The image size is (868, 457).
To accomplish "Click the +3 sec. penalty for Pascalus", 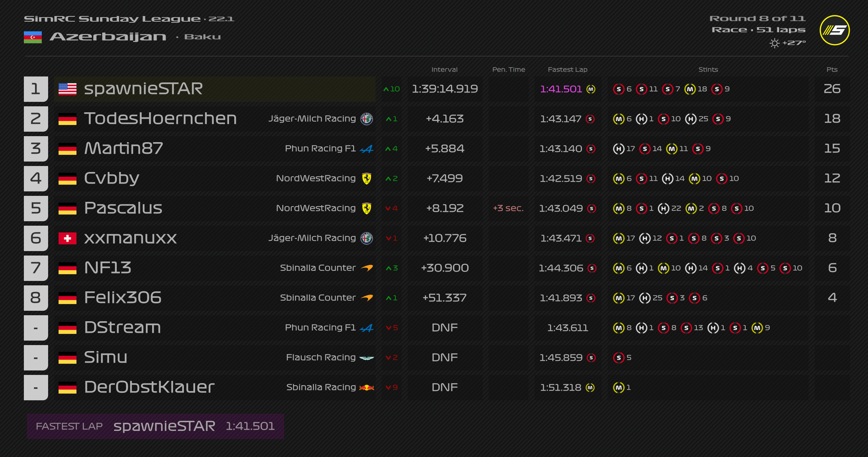I will click(x=508, y=208).
